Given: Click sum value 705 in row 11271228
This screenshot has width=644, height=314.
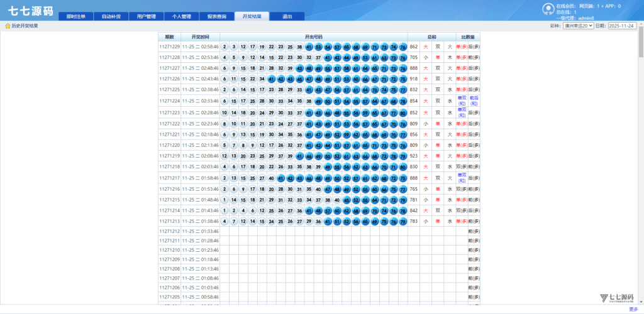Looking at the screenshot, I should pos(414,57).
